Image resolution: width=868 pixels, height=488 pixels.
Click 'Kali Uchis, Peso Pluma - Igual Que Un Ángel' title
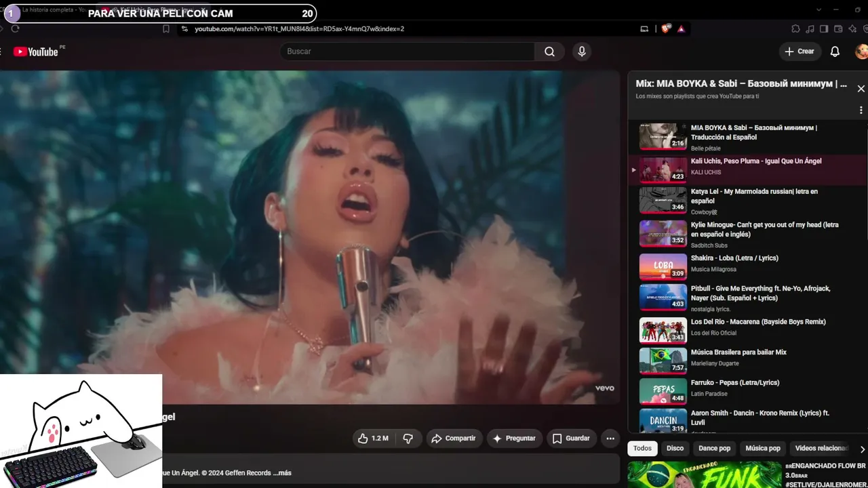coord(756,161)
